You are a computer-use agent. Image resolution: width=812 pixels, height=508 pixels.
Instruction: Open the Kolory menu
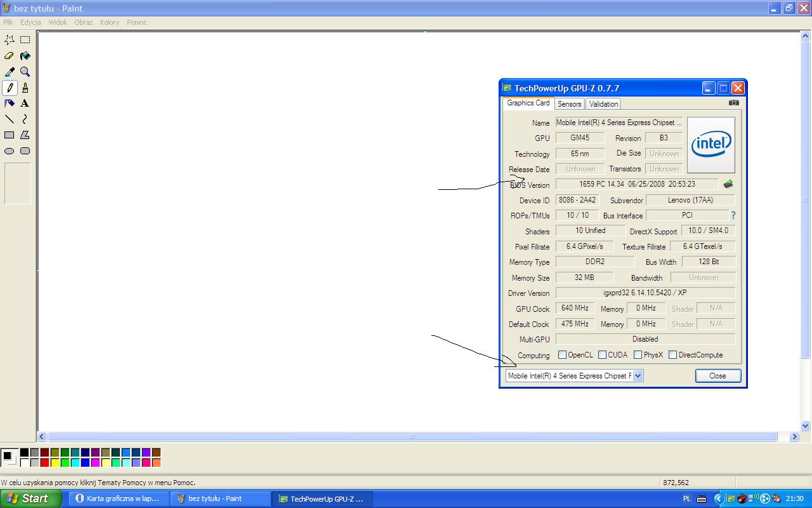pos(110,22)
